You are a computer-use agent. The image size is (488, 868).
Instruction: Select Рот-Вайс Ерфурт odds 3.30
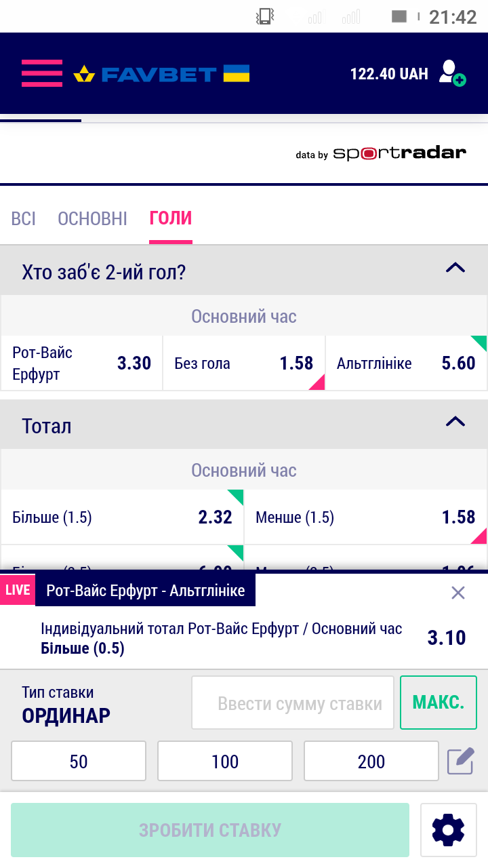pyautogui.click(x=82, y=363)
